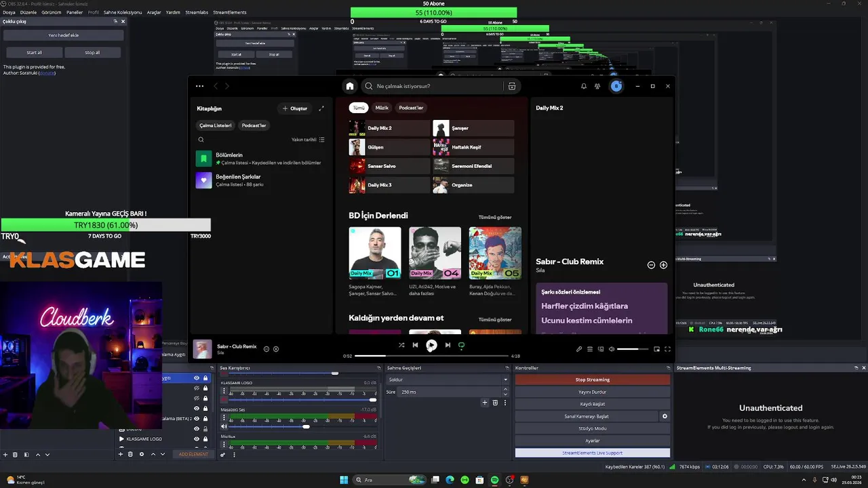
Task: Click Start all button
Action: 35,52
